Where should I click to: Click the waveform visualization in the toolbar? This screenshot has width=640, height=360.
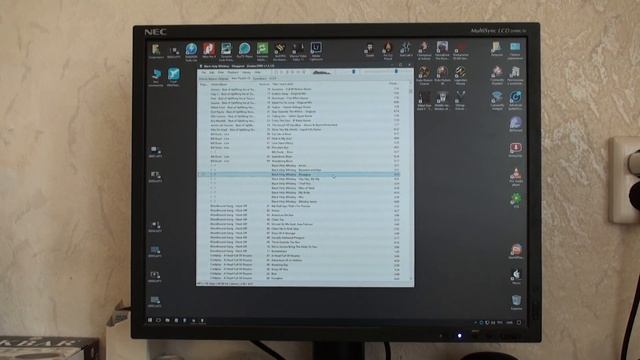coord(322,73)
